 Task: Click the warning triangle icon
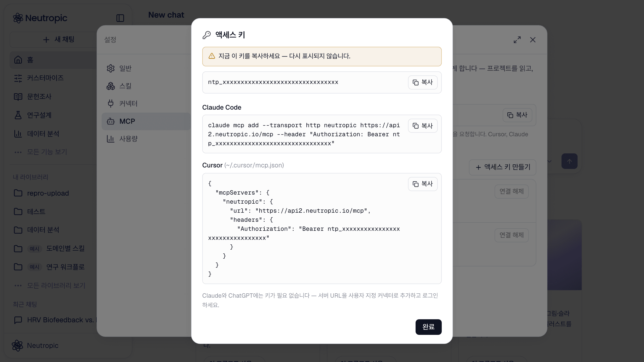click(212, 56)
